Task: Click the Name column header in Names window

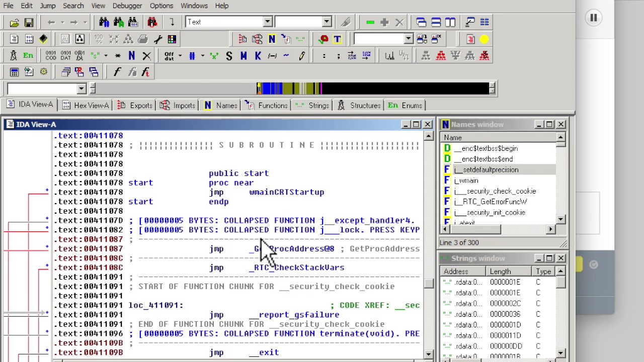Action: click(x=498, y=138)
